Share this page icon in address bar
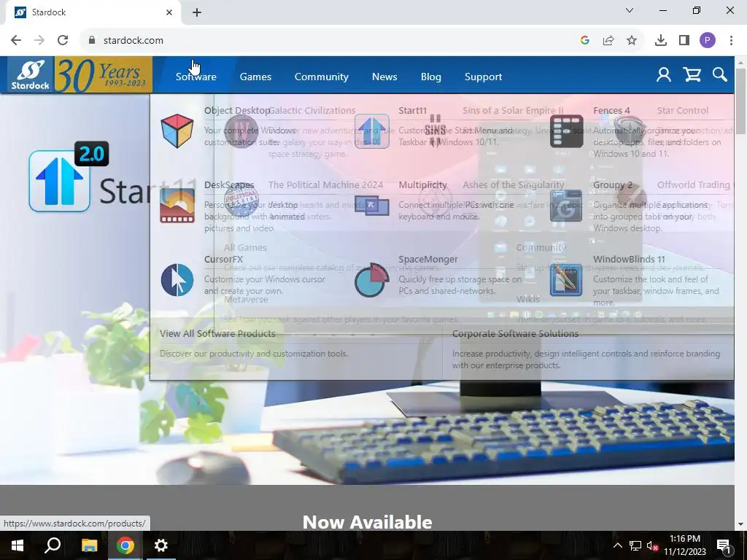747x560 pixels. tap(608, 41)
